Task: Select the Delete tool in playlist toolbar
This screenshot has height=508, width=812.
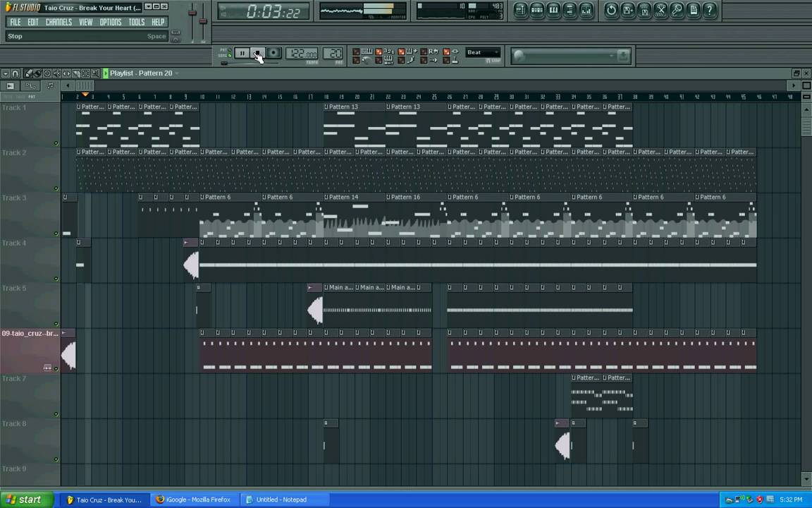Action: pos(47,73)
